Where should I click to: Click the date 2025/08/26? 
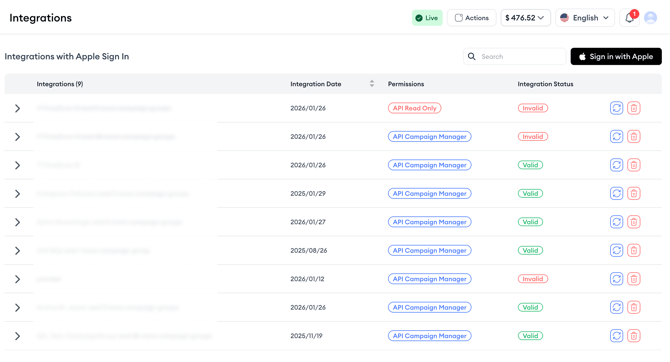coord(309,250)
